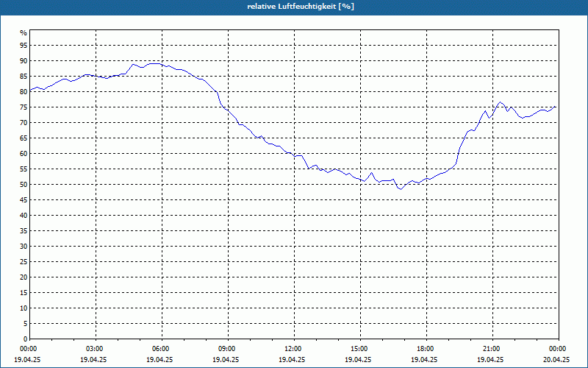This screenshot has width=588, height=368.
Task: Click the '20.04.25' date label
Action: coord(556,359)
